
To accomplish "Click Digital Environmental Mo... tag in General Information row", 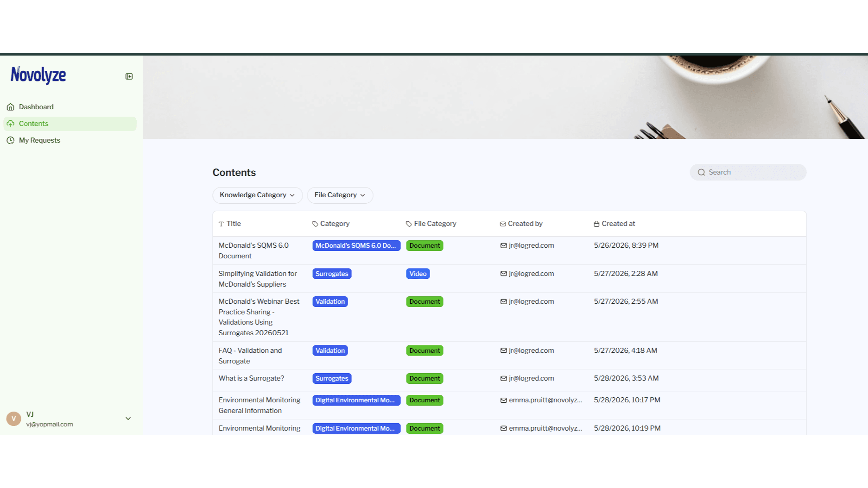I will 356,400.
